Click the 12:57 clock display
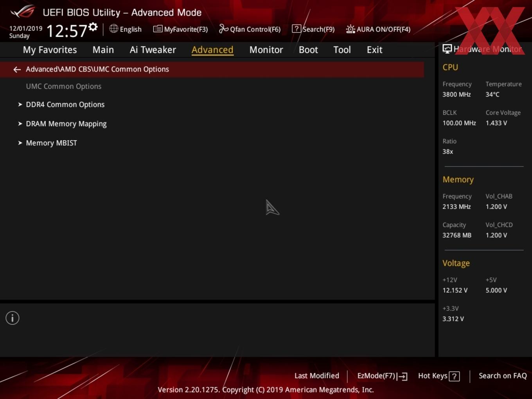The image size is (532, 399). 66,31
